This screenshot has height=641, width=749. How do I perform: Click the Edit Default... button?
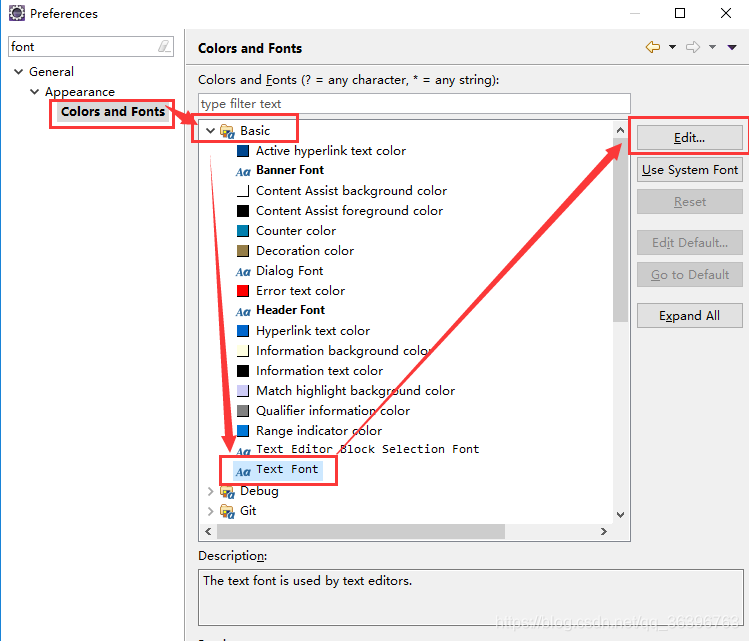coord(689,243)
